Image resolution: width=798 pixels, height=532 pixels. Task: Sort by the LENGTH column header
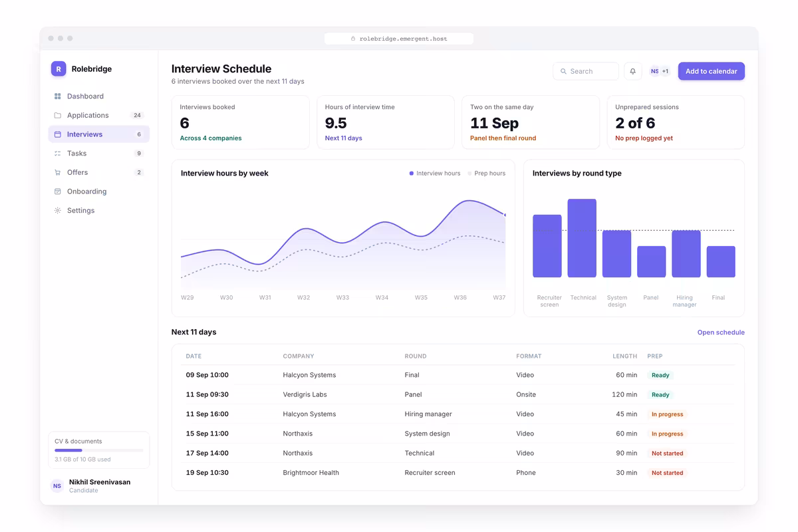tap(625, 356)
